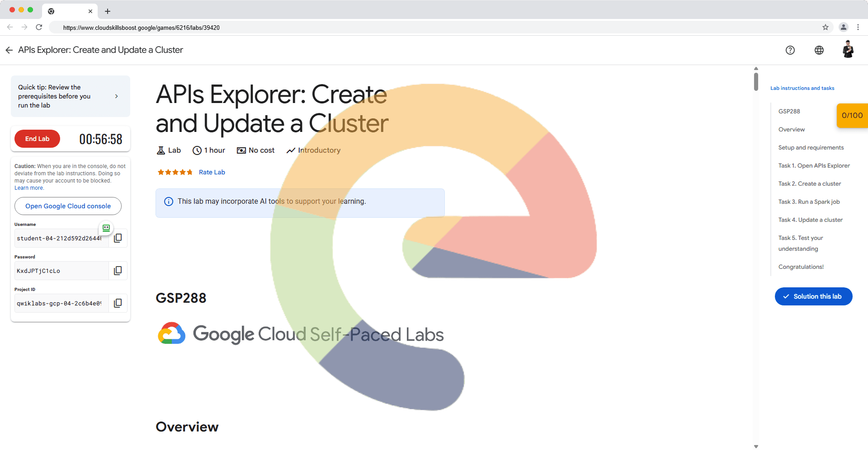Close the current browser tab
This screenshot has height=450, width=868.
[x=90, y=11]
